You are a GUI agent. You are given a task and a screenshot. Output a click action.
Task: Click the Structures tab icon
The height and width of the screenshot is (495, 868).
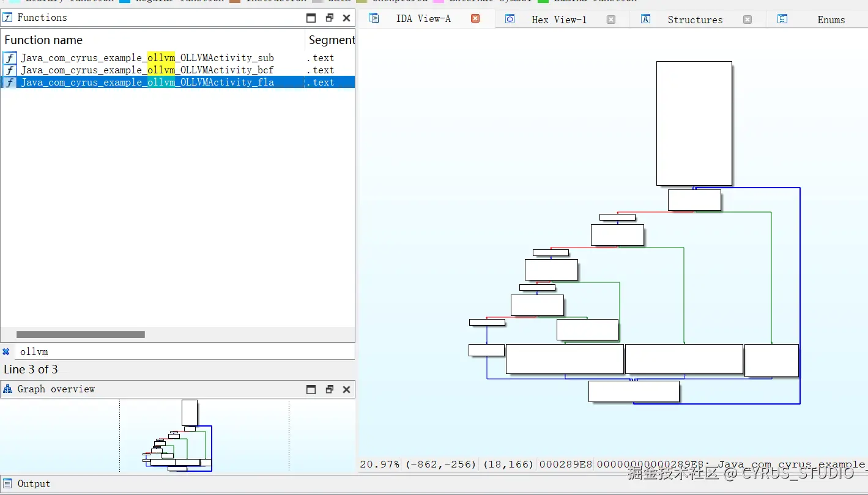coord(645,19)
